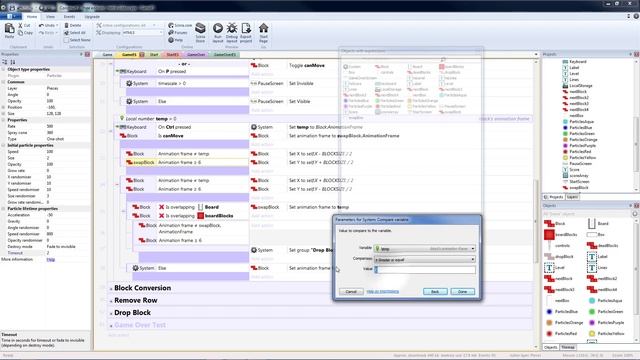The image size is (640, 360).
Task: Open the Game layout tab
Action: coord(107,55)
